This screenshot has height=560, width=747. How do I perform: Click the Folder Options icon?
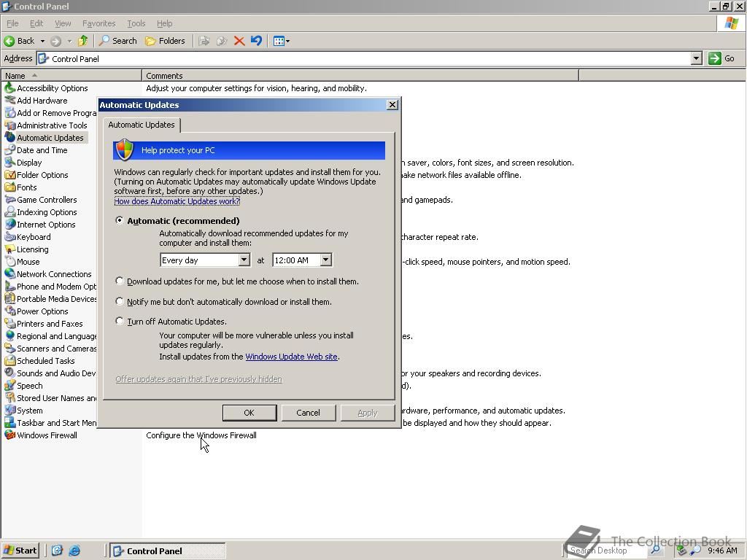(9, 175)
